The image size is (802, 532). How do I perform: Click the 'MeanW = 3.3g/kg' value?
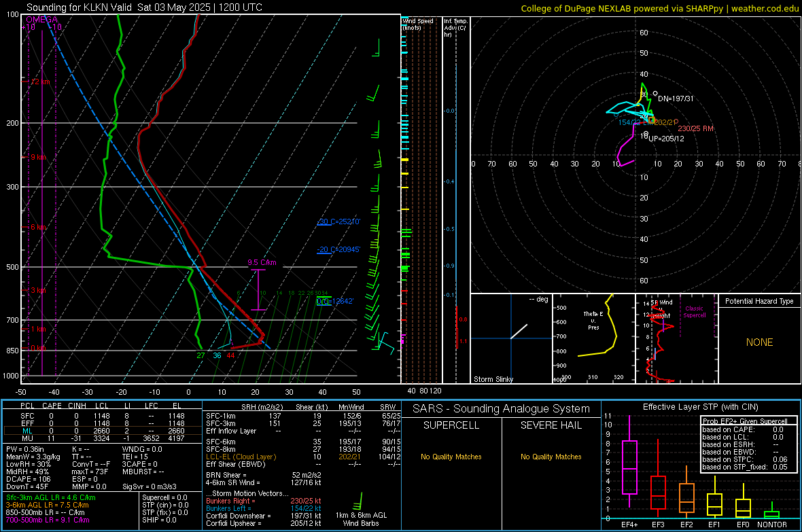point(33,457)
